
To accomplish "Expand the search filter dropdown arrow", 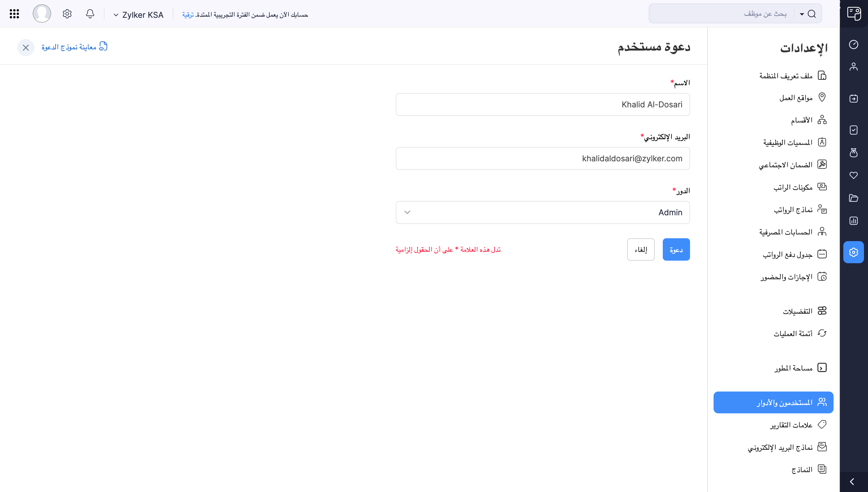I will click(802, 14).
